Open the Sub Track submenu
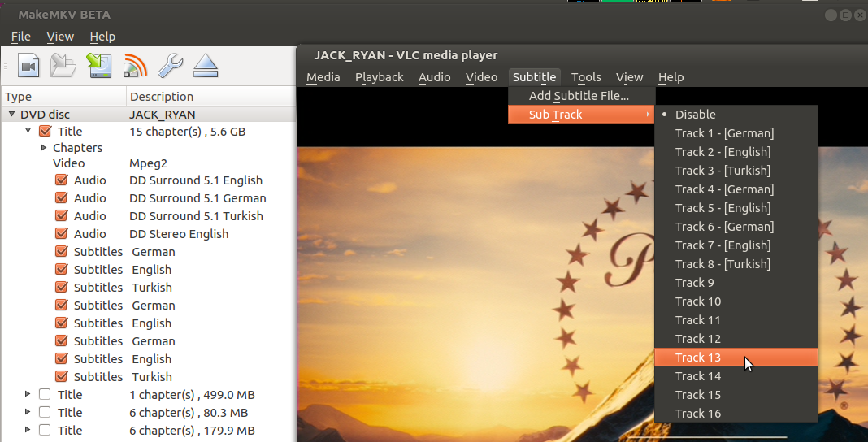 coord(582,115)
